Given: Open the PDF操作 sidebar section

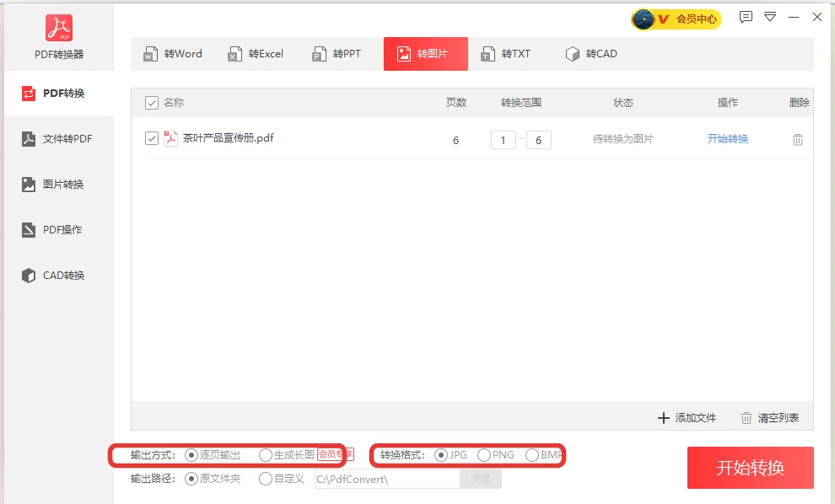Looking at the screenshot, I should click(x=59, y=230).
